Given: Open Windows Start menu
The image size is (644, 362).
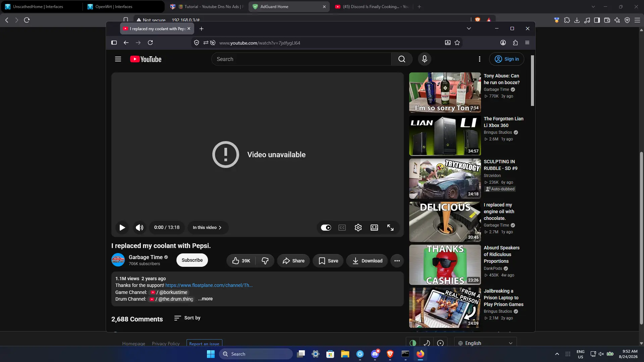Looking at the screenshot, I should coord(211,354).
